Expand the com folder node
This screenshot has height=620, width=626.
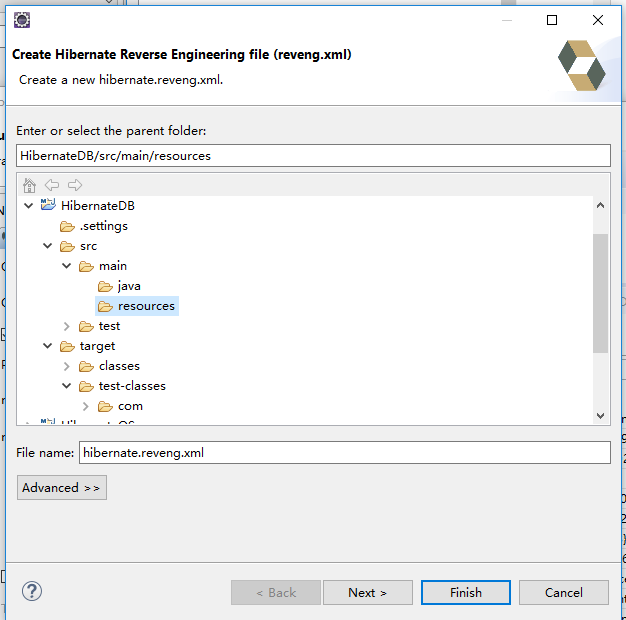tap(86, 406)
